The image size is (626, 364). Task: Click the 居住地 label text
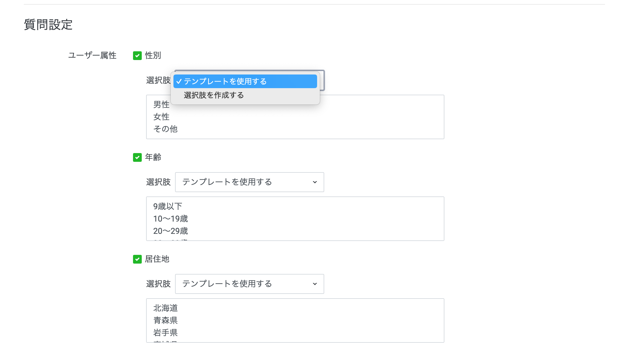tap(157, 259)
